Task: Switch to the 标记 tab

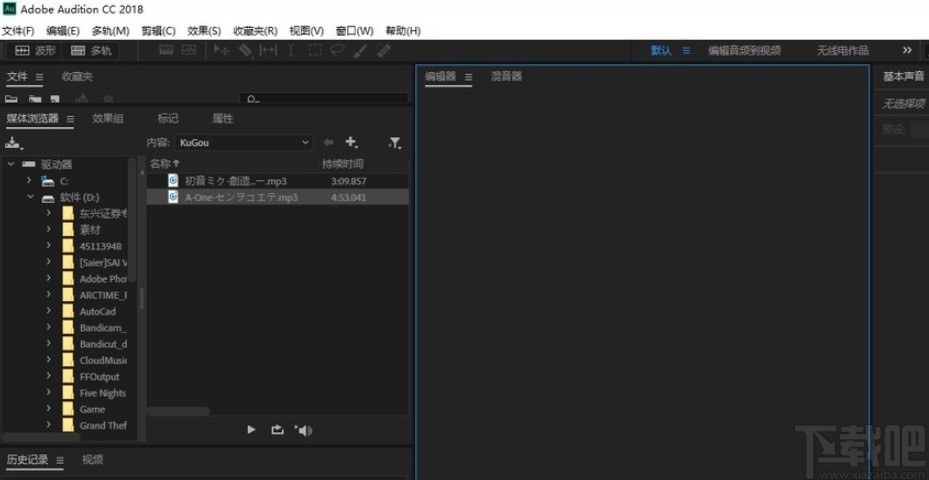Action: tap(168, 119)
